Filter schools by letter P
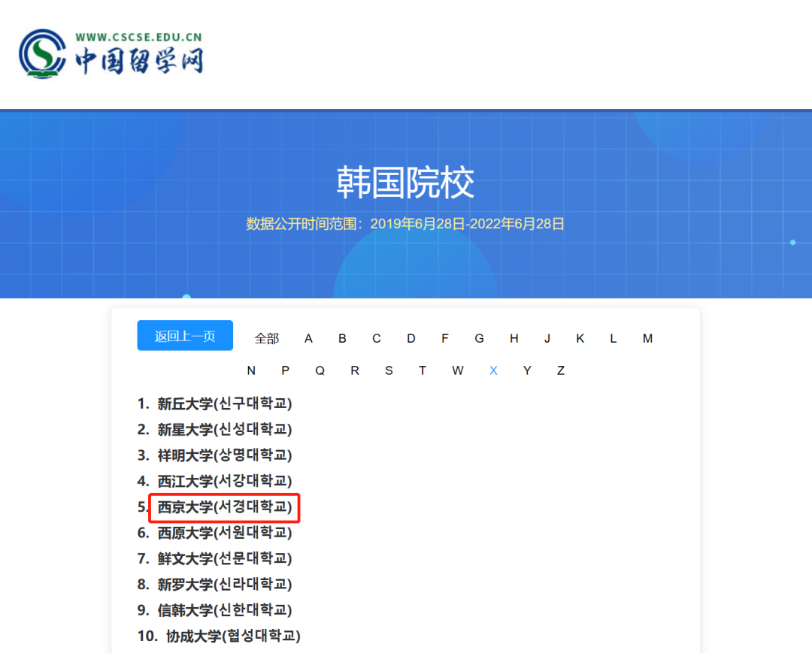Image resolution: width=812 pixels, height=653 pixels. [x=286, y=371]
